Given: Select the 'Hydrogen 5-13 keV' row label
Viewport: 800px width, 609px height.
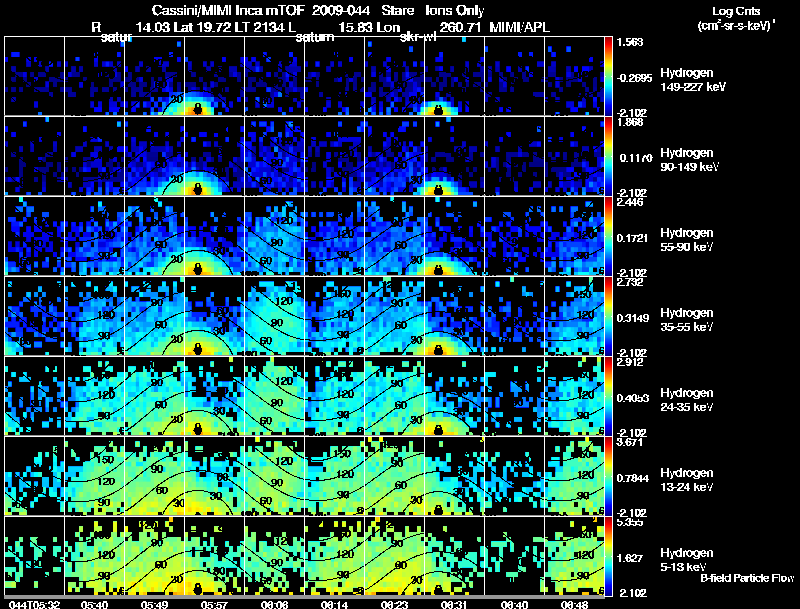Looking at the screenshot, I should (687, 560).
